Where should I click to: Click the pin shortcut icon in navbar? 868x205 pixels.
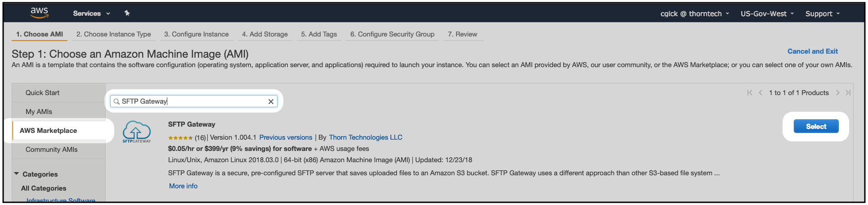click(127, 14)
